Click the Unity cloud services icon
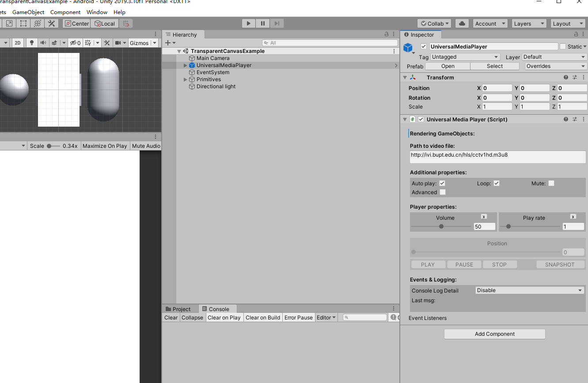 point(462,23)
